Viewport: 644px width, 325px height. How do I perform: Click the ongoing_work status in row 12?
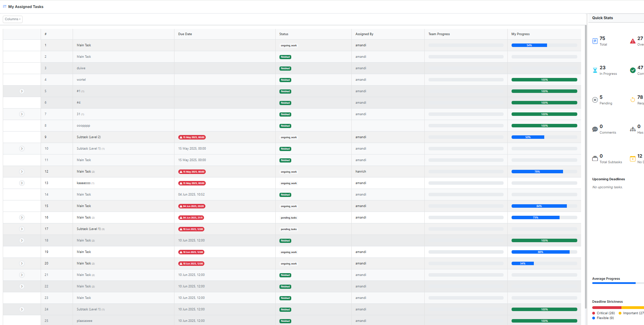288,172
